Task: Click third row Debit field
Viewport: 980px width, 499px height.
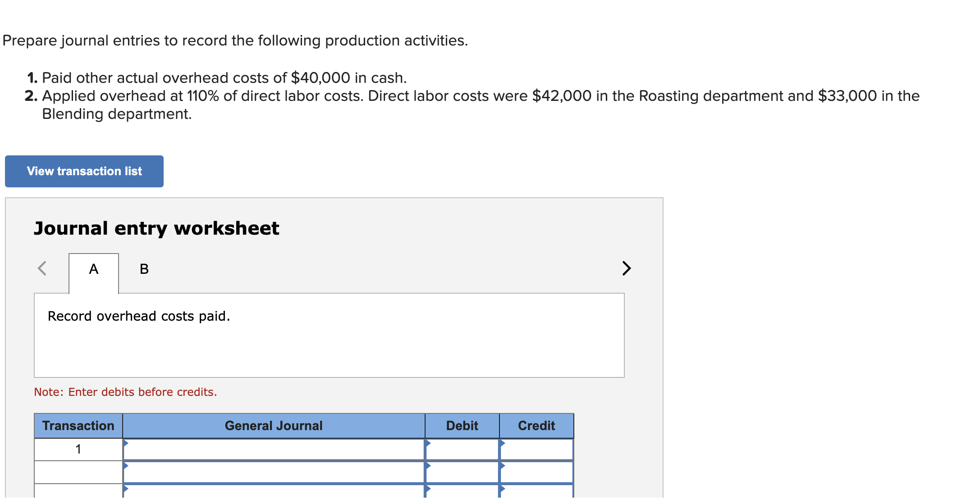Action: point(462,492)
